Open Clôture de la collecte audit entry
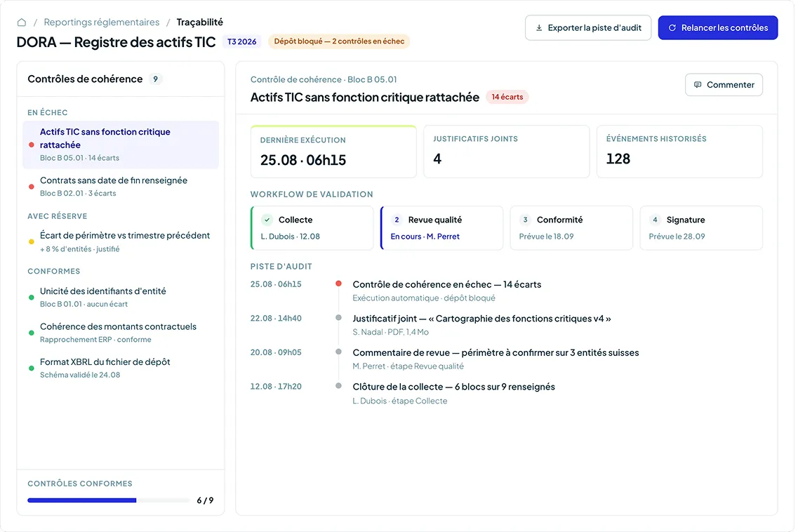The image size is (798, 532). 453,387
